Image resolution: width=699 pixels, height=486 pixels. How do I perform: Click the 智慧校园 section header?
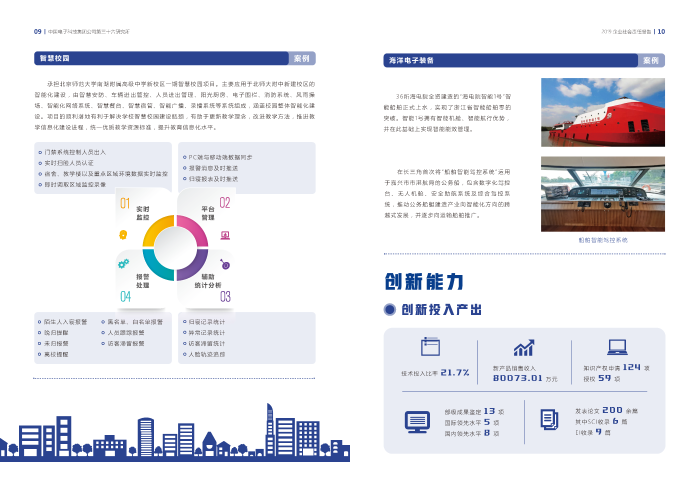point(53,59)
